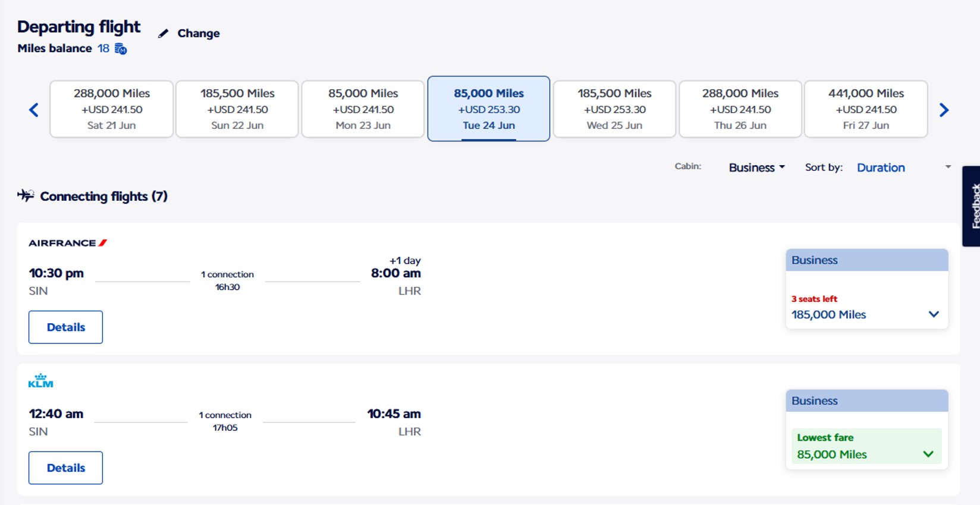Click the 16h30 connection duration
This screenshot has height=505, width=980.
[x=227, y=287]
